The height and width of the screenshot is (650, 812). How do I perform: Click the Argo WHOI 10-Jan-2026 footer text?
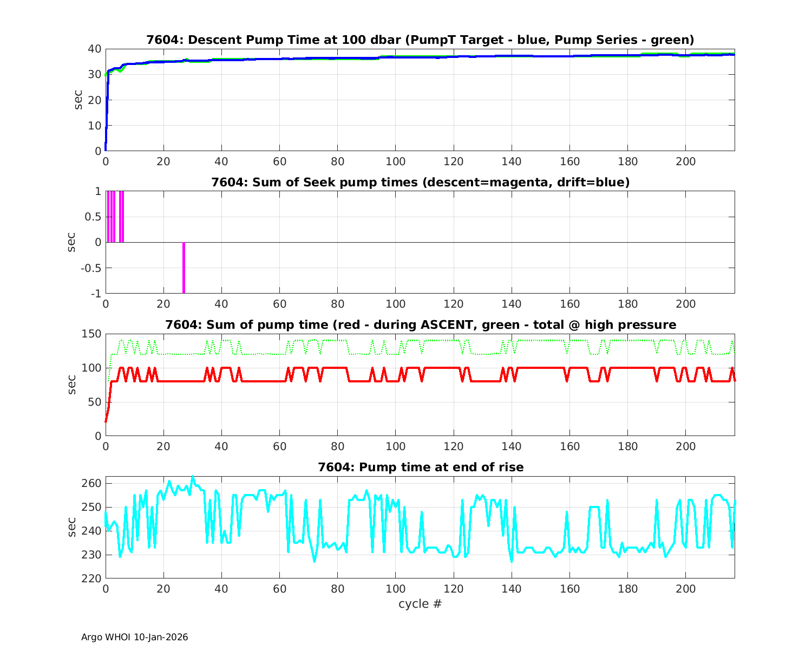tap(134, 637)
